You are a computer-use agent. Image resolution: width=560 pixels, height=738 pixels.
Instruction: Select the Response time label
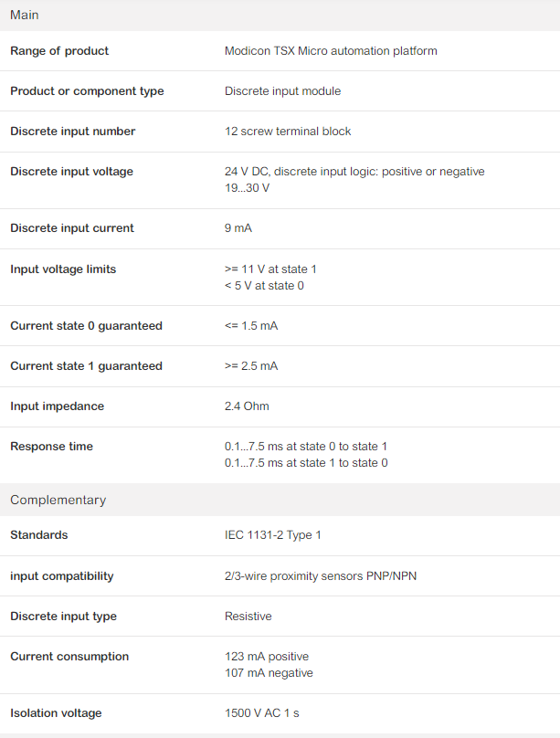pyautogui.click(x=52, y=447)
